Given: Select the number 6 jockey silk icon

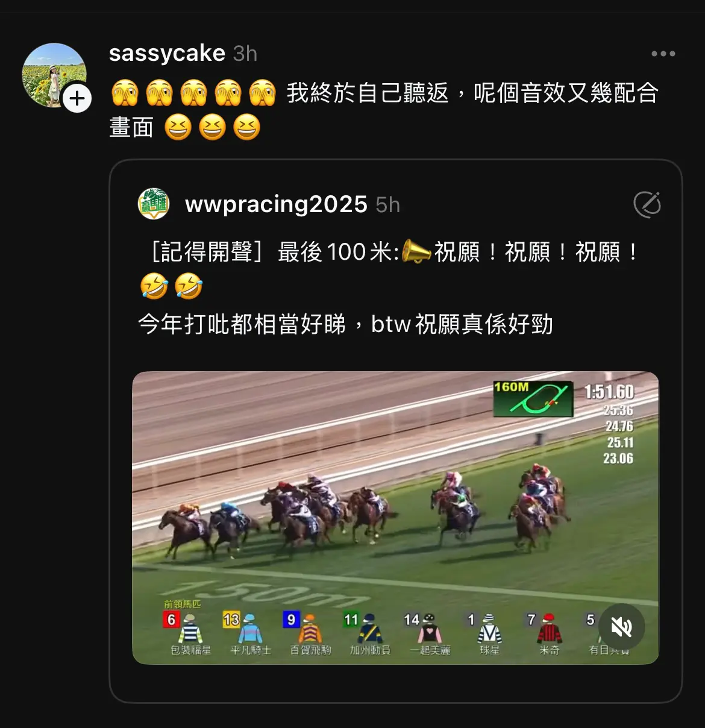Looking at the screenshot, I should (x=190, y=629).
